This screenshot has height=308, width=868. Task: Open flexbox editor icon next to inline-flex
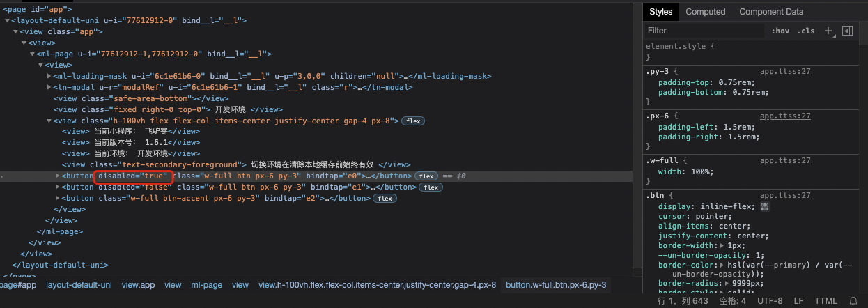766,207
